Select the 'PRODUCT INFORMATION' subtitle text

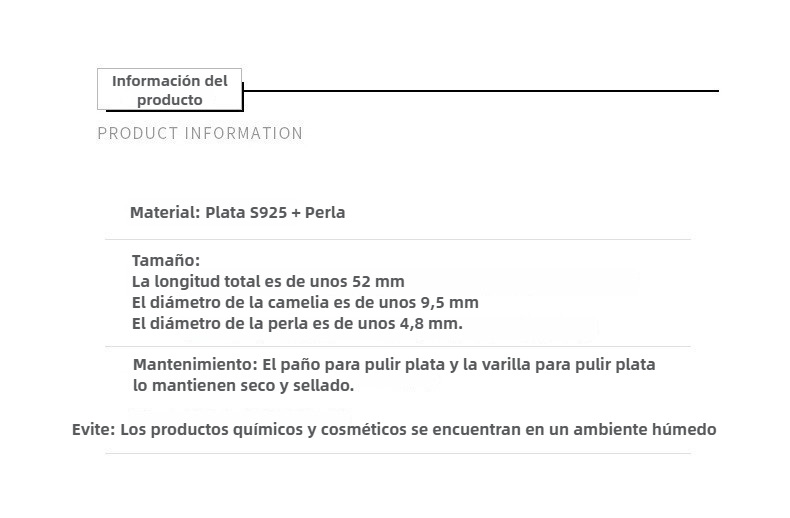point(200,134)
